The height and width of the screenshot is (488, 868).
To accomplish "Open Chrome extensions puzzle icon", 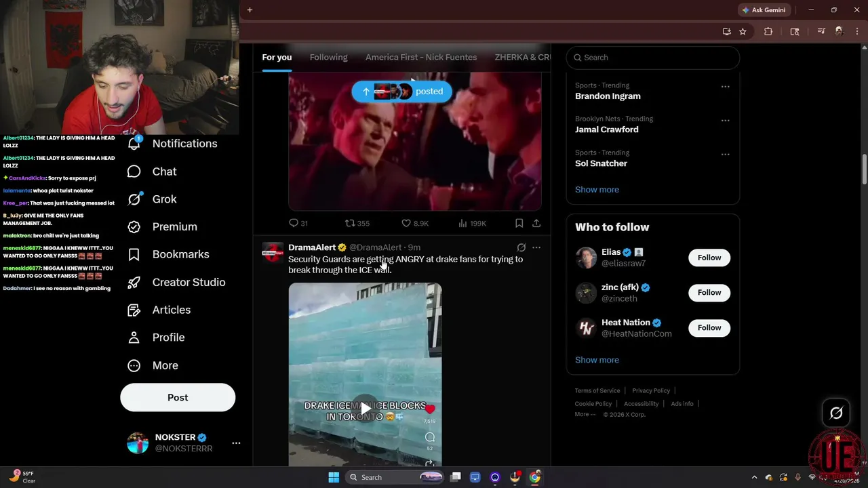I will pos(768,31).
